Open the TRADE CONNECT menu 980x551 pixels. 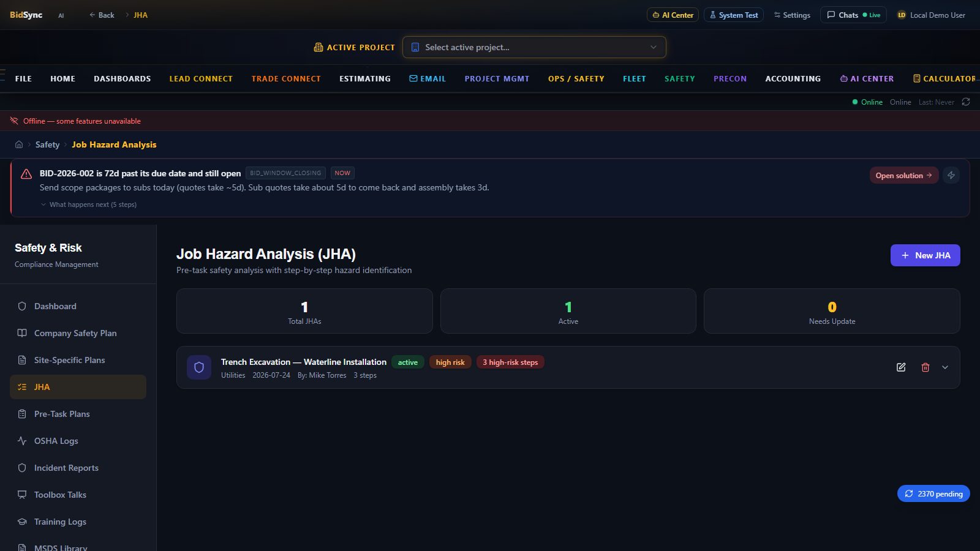286,78
